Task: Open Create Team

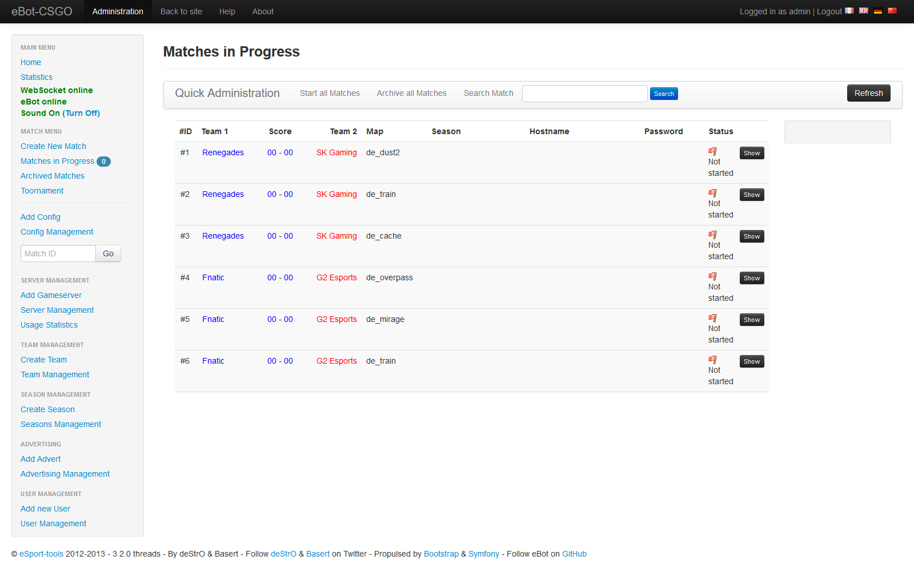Action: (44, 360)
